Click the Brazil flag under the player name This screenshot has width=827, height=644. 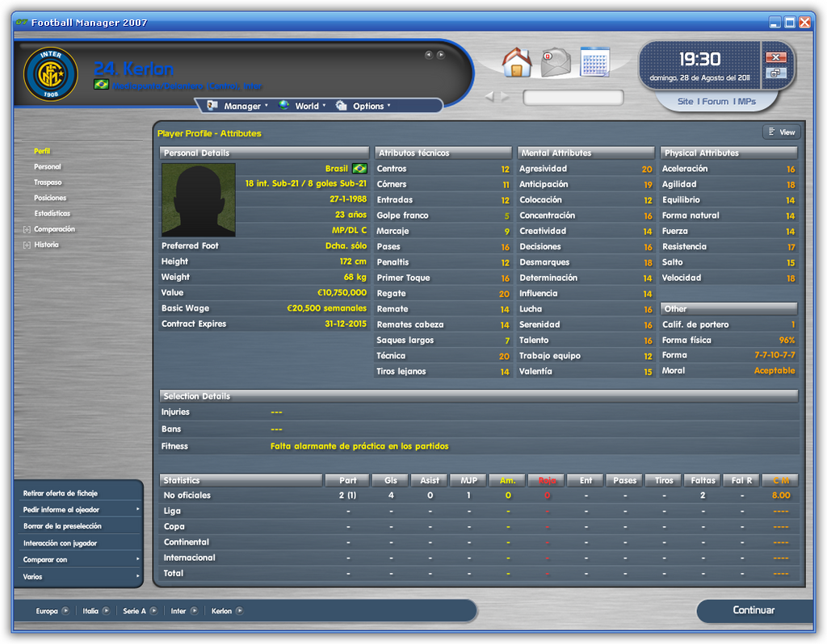click(101, 84)
